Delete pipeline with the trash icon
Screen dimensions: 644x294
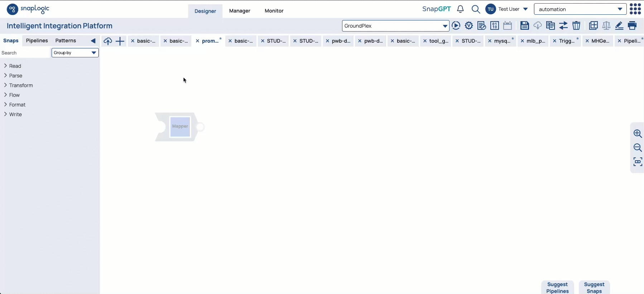pos(576,26)
